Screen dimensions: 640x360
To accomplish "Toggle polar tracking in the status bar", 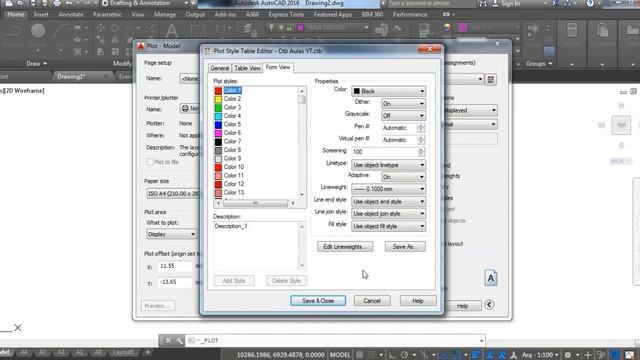I will 404,355.
